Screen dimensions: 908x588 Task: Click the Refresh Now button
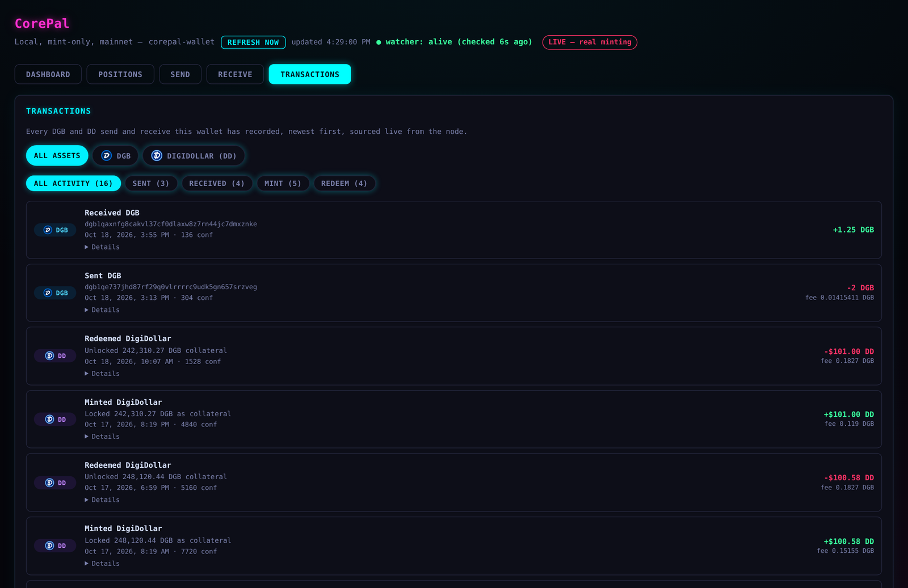pos(253,43)
